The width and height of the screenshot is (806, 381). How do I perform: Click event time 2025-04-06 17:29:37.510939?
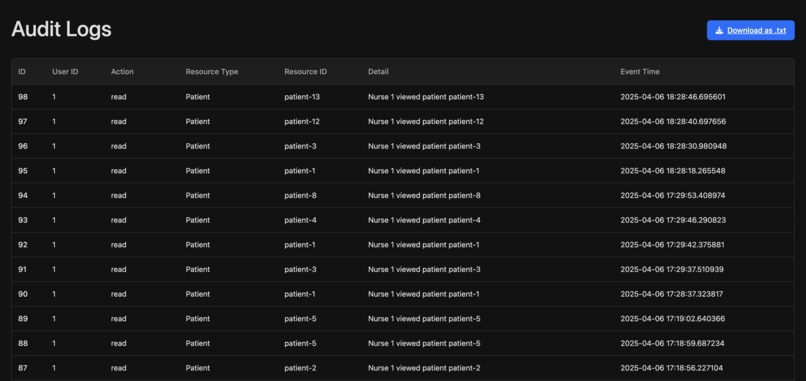point(672,269)
